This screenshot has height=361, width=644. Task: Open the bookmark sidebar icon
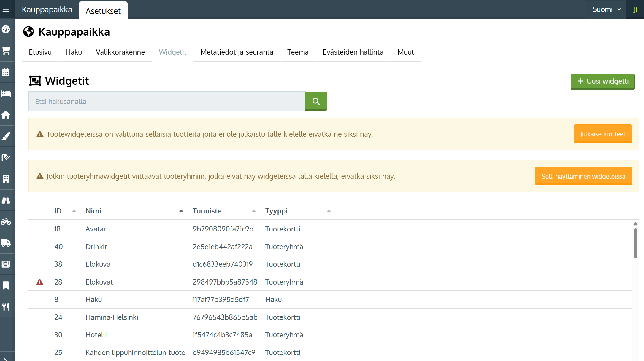[6, 285]
